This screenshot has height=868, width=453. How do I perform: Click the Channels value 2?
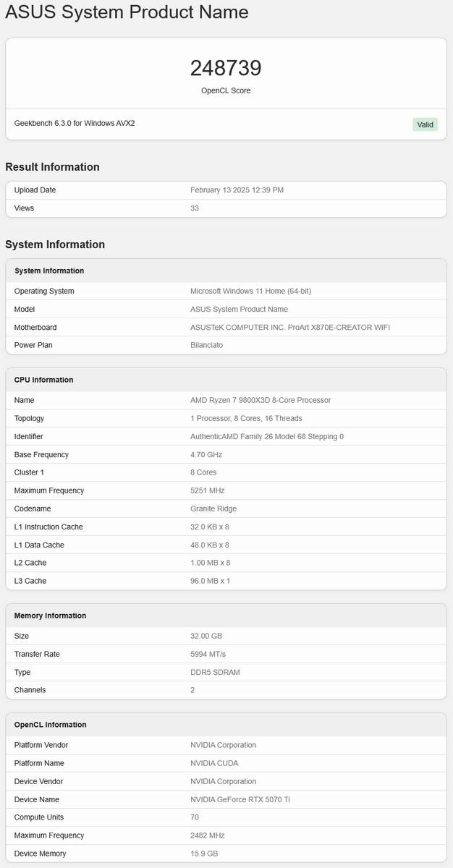click(x=192, y=690)
